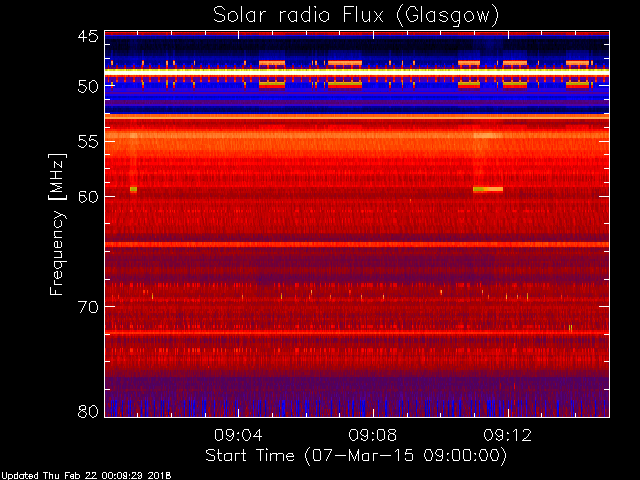Click the 09:12 time tick label
This screenshot has height=480, width=640.
(x=508, y=435)
